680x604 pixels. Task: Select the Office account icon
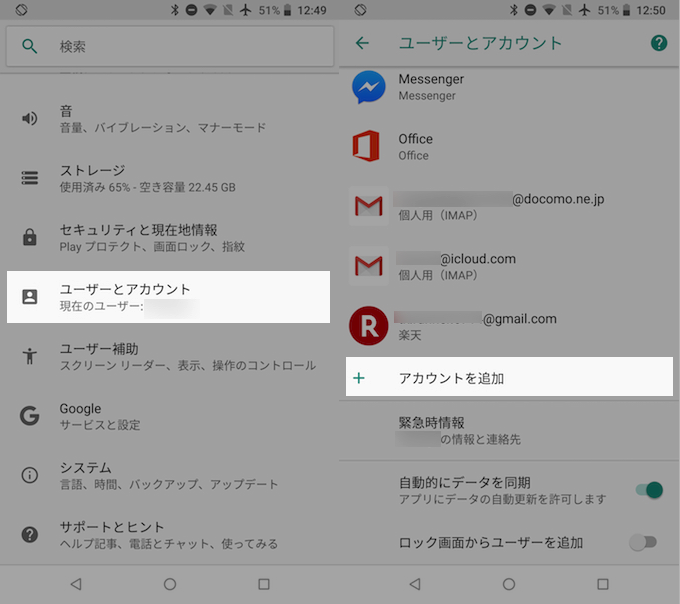(x=367, y=146)
